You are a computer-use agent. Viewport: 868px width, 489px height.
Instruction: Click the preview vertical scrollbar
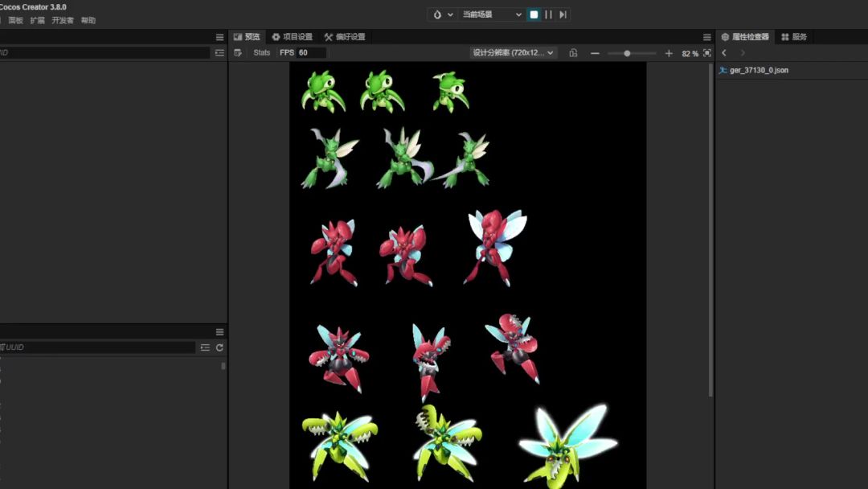(710, 230)
